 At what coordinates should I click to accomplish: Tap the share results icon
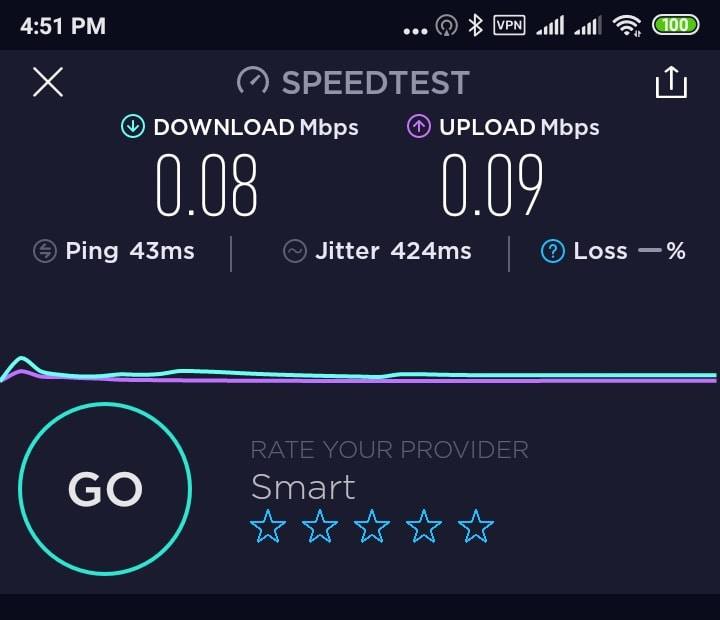click(671, 82)
